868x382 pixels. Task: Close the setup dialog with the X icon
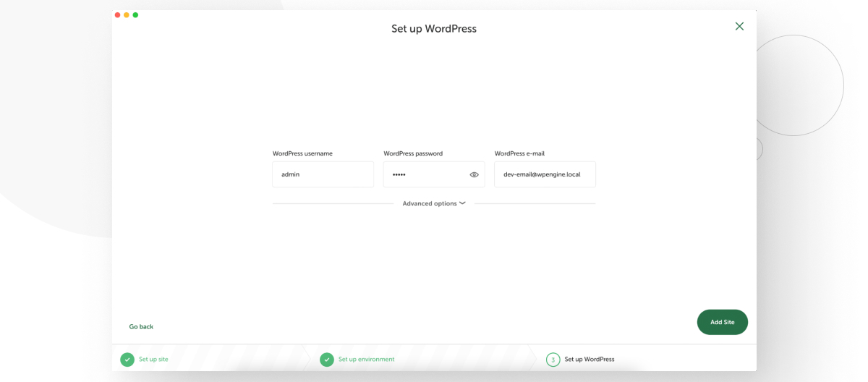[x=739, y=26]
